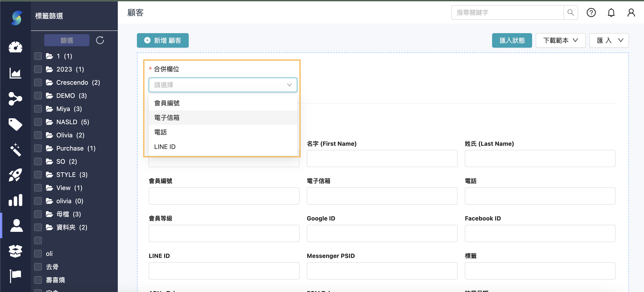Enable the Purchase tag checkbox
The width and height of the screenshot is (644, 292).
(38, 148)
